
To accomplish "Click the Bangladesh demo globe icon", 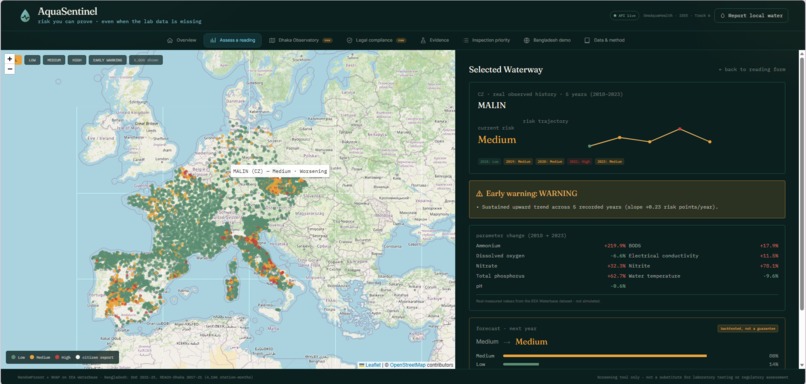I will (526, 40).
